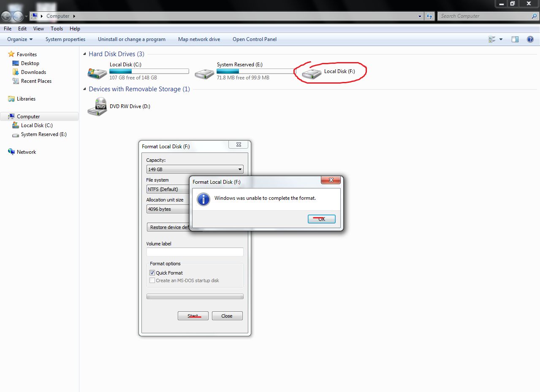
Task: Open the Help menu
Action: click(x=75, y=29)
